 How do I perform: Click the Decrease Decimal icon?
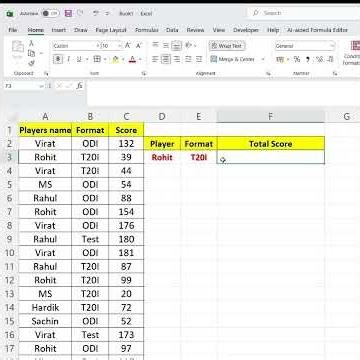point(330,59)
